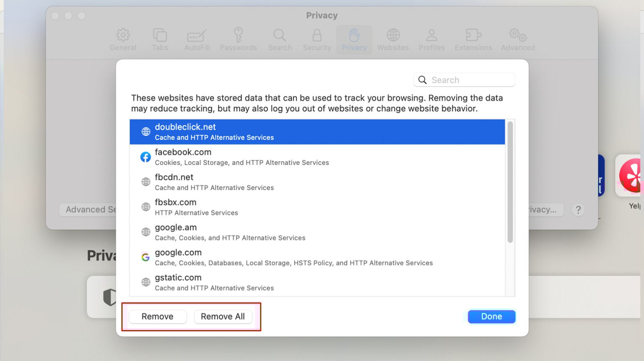
Task: Click the Facebook site icon
Action: pos(145,157)
